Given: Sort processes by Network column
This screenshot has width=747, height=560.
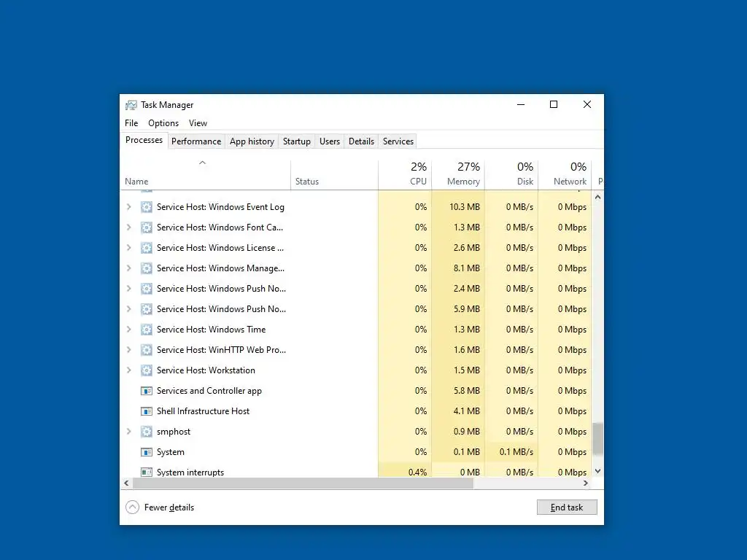Looking at the screenshot, I should [x=565, y=175].
